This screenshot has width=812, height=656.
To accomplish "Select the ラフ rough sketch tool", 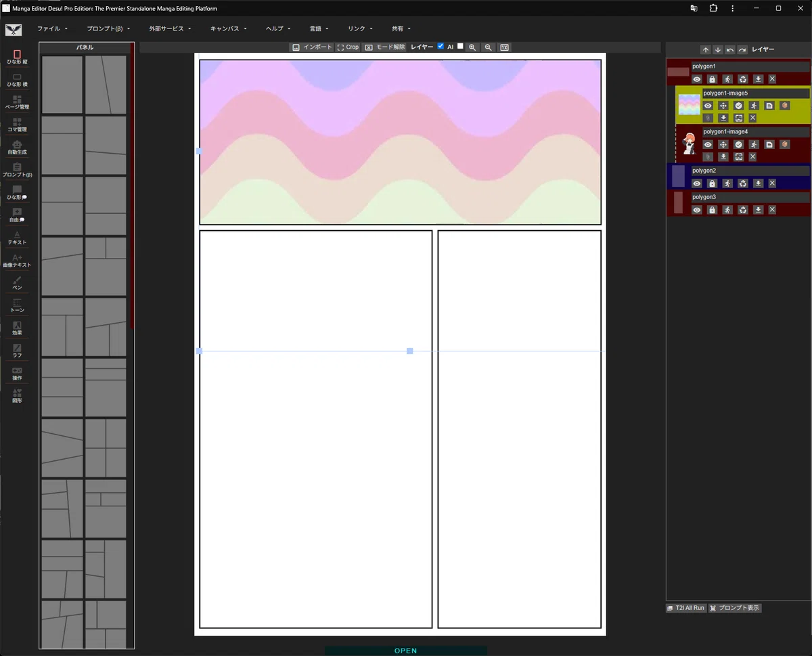I will pos(17,351).
